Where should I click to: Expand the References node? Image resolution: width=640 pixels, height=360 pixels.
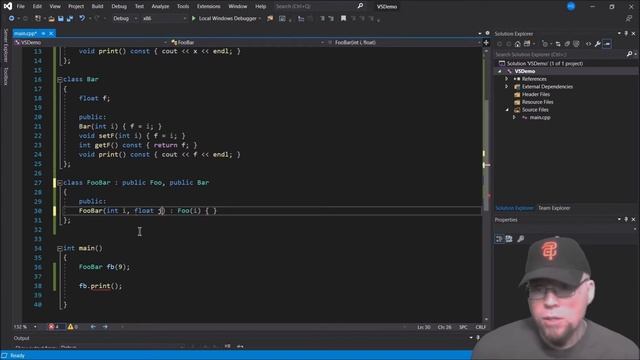point(507,79)
